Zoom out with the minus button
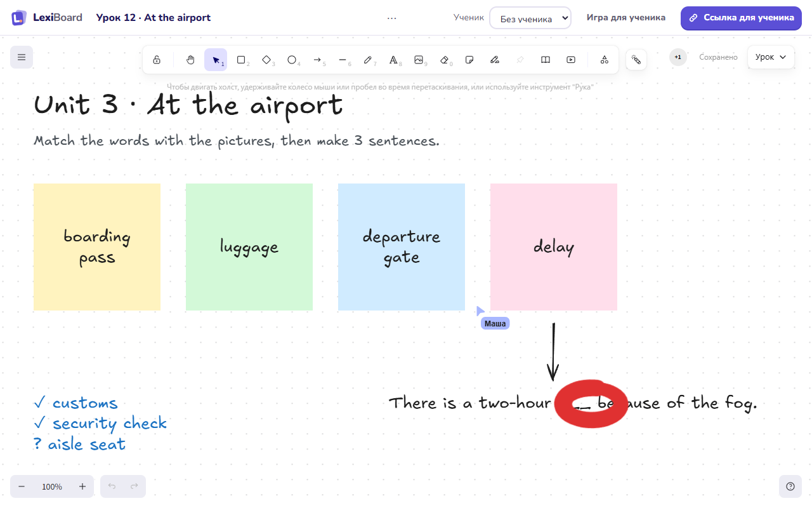The width and height of the screenshot is (812, 508). (22, 486)
